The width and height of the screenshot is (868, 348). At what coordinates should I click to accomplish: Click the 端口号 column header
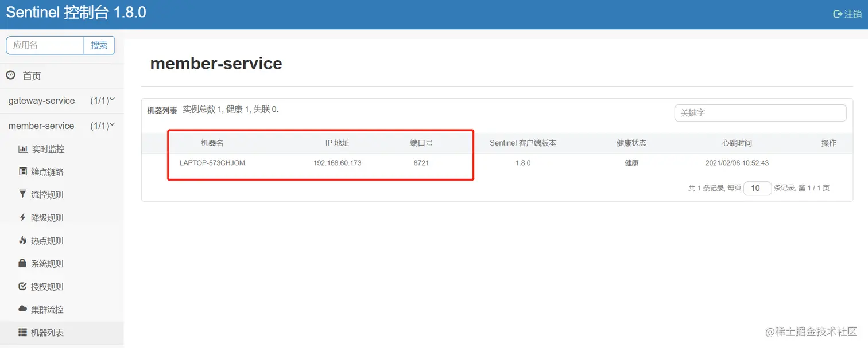(x=421, y=143)
